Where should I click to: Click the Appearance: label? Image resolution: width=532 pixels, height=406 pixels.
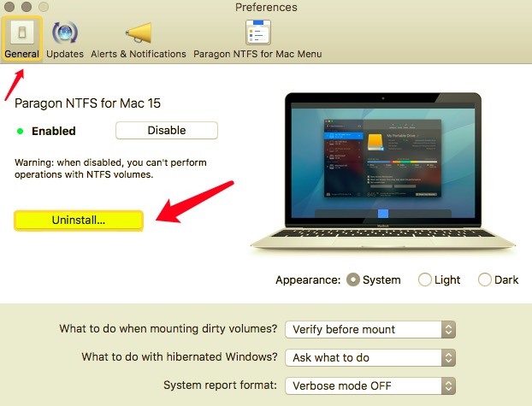(x=308, y=279)
